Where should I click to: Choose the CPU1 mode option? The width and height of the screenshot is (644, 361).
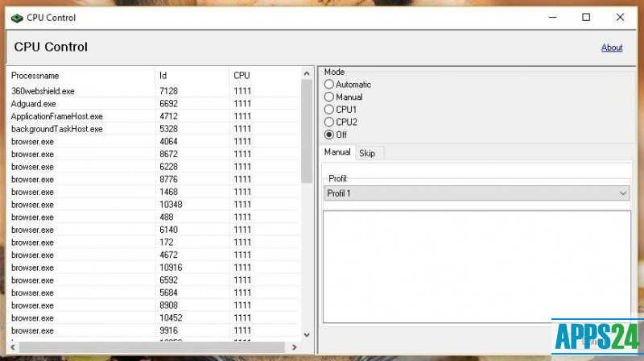[x=329, y=110]
